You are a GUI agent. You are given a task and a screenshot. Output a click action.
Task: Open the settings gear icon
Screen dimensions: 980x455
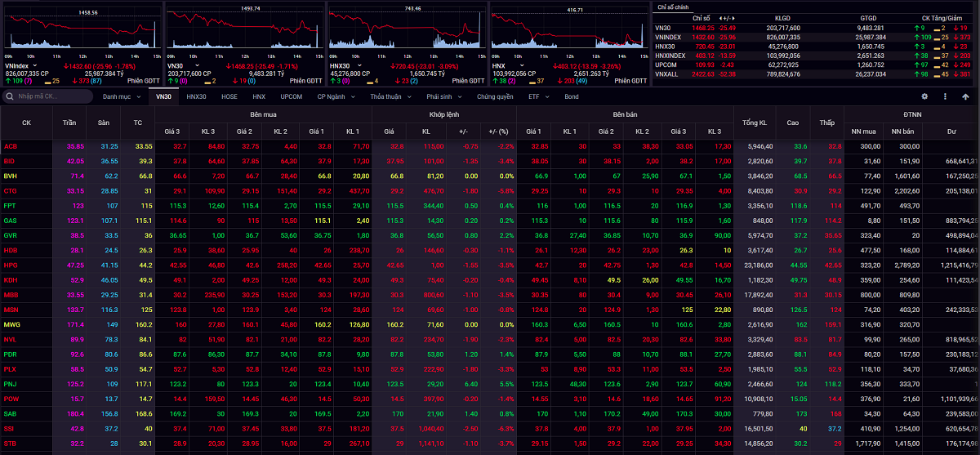[x=925, y=96]
